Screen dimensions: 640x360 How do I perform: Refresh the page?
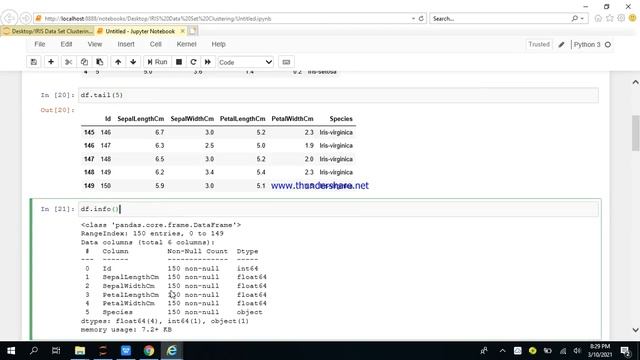point(421,18)
